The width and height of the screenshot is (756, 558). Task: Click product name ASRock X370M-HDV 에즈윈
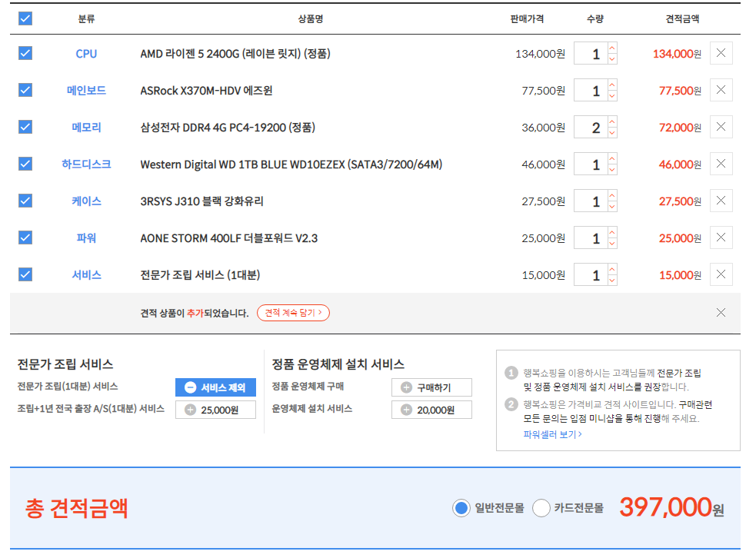[x=206, y=91]
